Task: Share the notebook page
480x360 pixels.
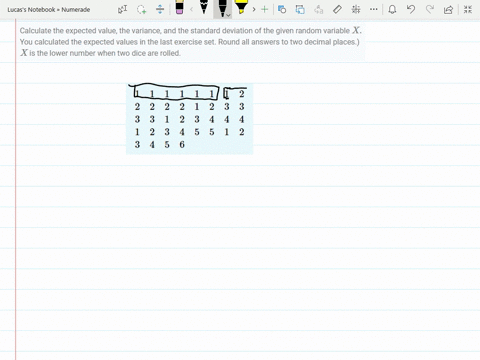Action: [x=449, y=9]
